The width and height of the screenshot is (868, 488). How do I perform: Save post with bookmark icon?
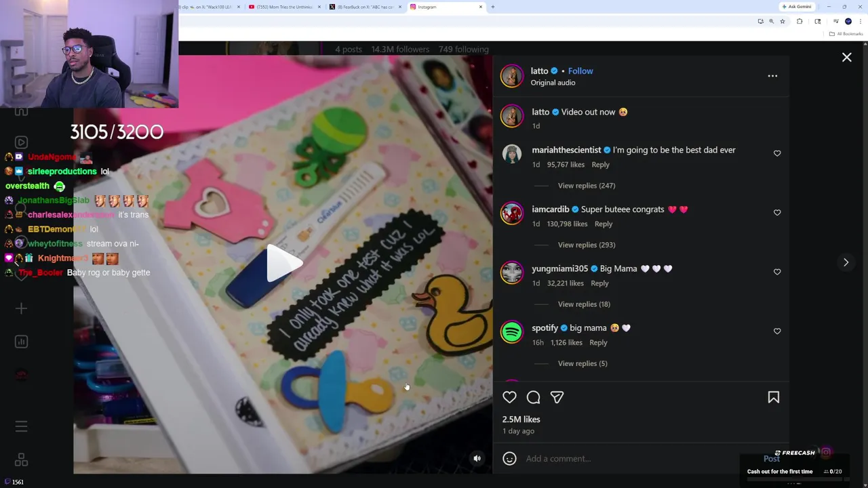coord(773,397)
